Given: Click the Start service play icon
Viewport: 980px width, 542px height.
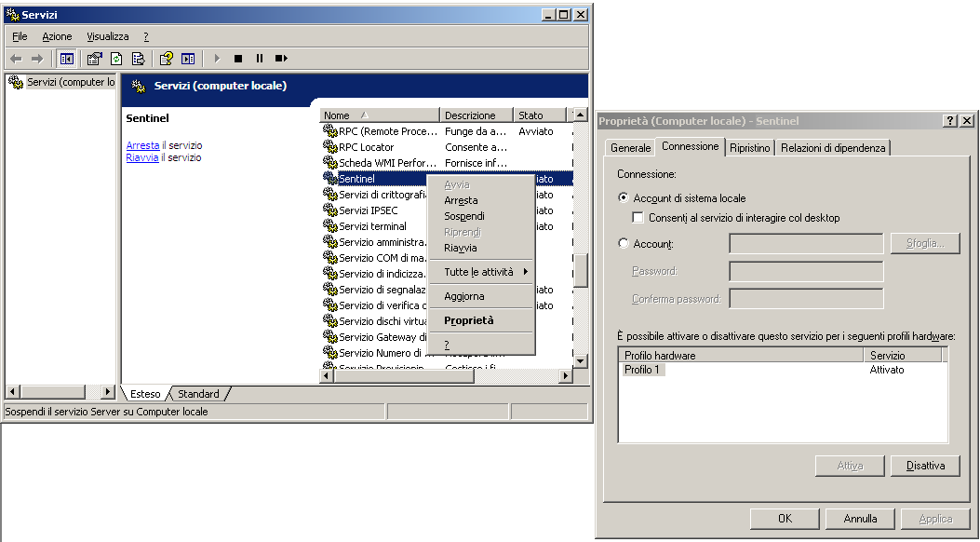Looking at the screenshot, I should [217, 59].
